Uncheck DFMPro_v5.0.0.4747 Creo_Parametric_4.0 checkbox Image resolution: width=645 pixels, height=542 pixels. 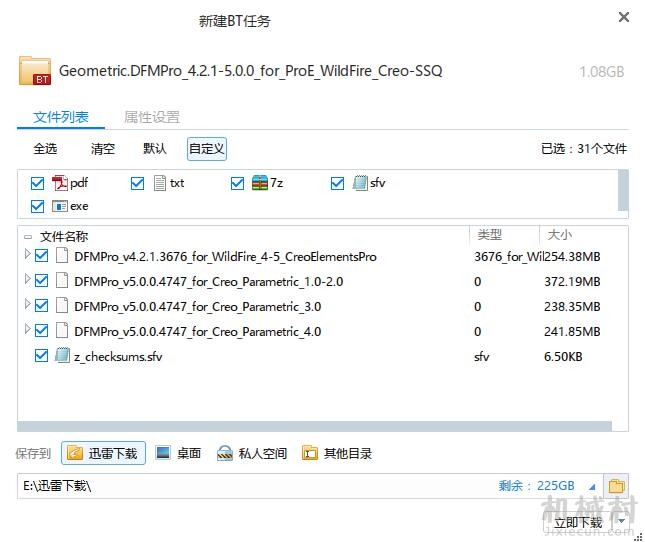point(41,331)
